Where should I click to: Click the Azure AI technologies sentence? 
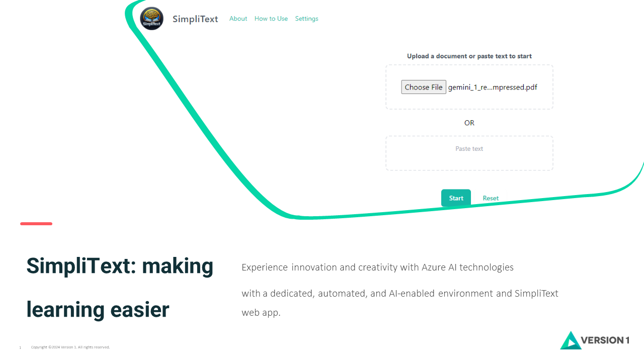point(377,267)
